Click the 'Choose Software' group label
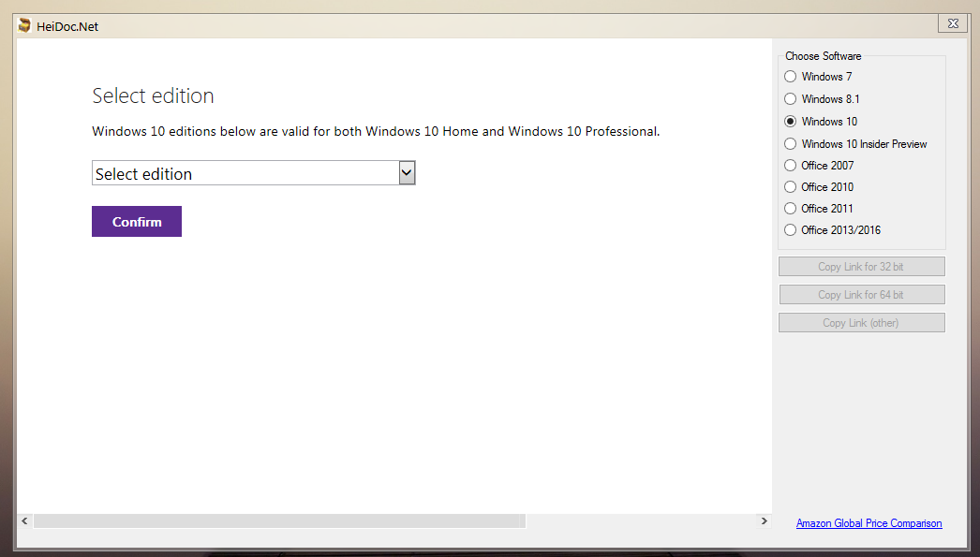The width and height of the screenshot is (980, 557). pyautogui.click(x=824, y=56)
